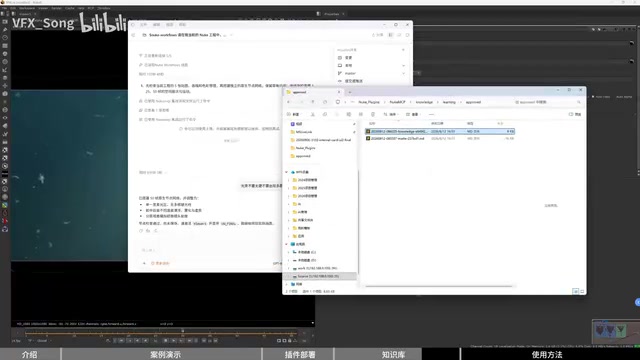Select the knowledge markdown file in file list
Image resolution: width=640 pixels, height=360 pixels.
[440, 131]
